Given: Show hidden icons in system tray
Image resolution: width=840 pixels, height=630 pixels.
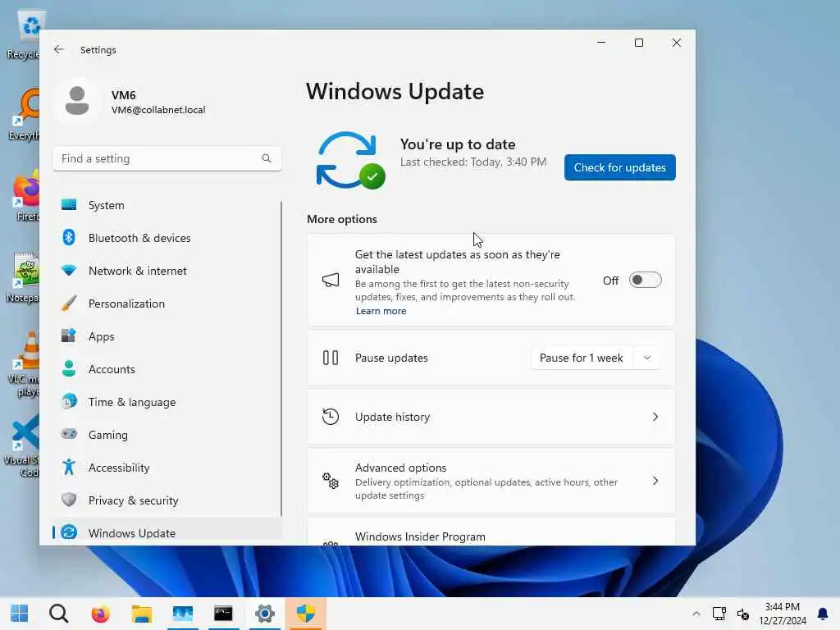Looking at the screenshot, I should click(696, 614).
